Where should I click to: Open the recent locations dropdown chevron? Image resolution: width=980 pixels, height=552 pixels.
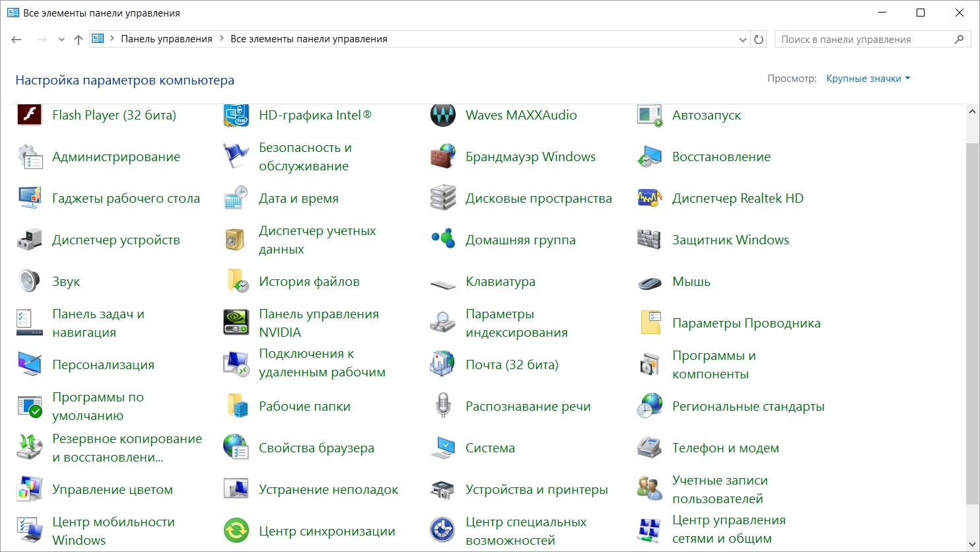coord(61,40)
